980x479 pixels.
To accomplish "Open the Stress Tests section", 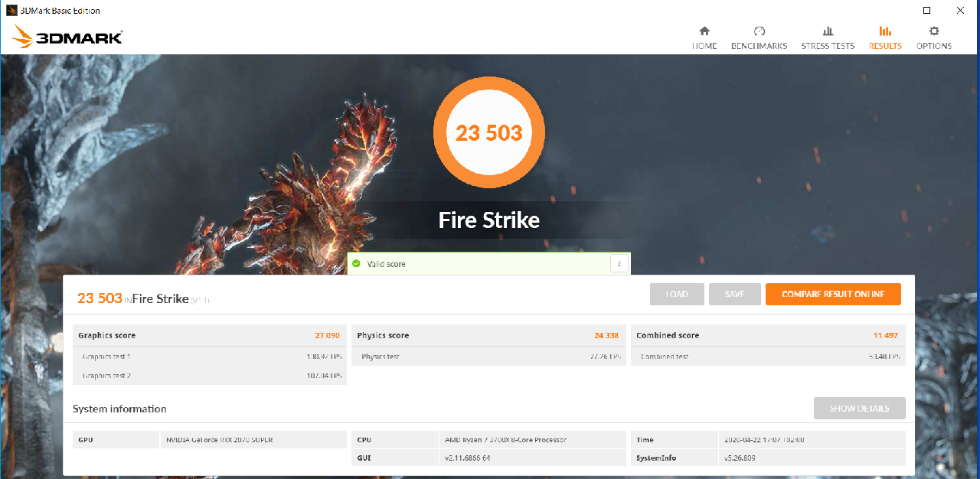I will pos(828,38).
